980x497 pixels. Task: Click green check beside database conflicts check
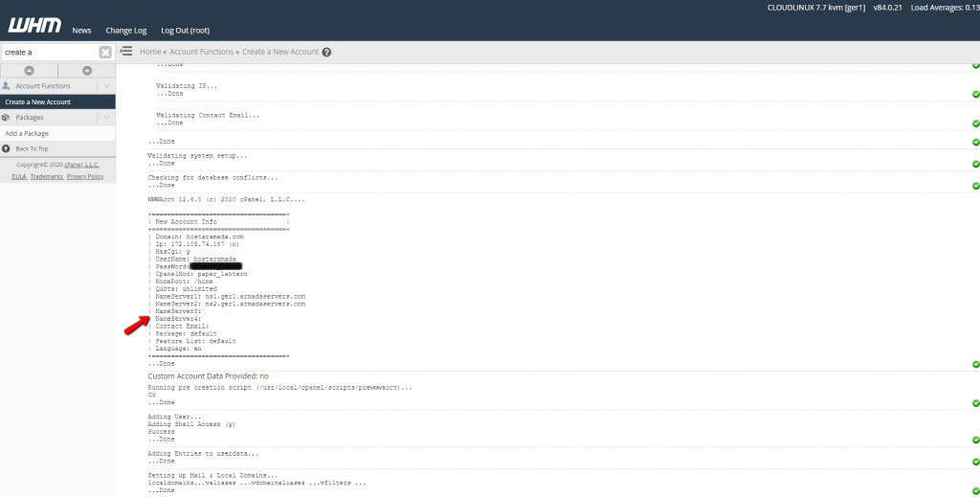tap(975, 186)
